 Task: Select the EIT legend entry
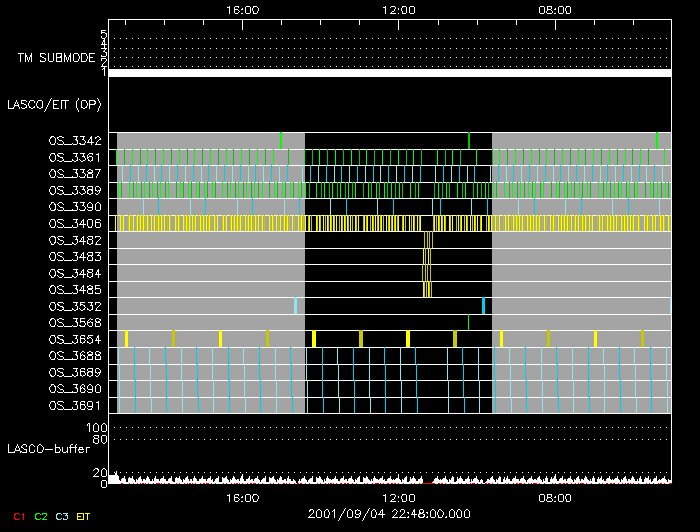[x=84, y=516]
